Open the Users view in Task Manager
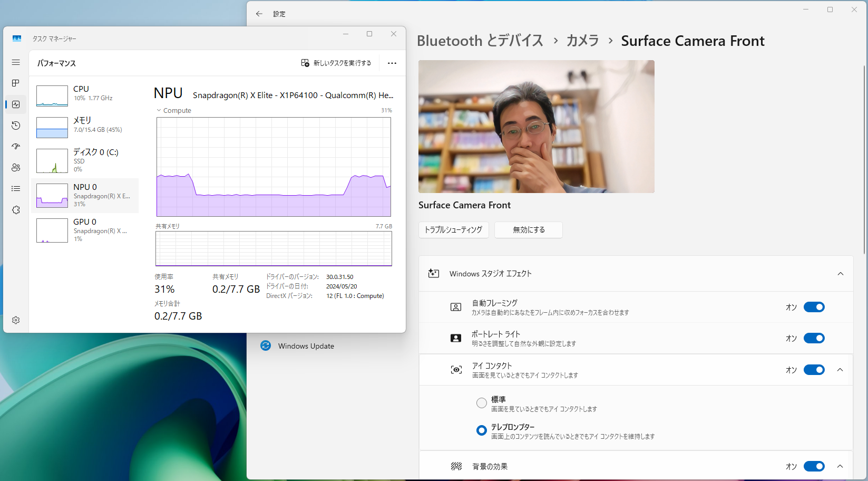This screenshot has height=481, width=868. point(15,167)
